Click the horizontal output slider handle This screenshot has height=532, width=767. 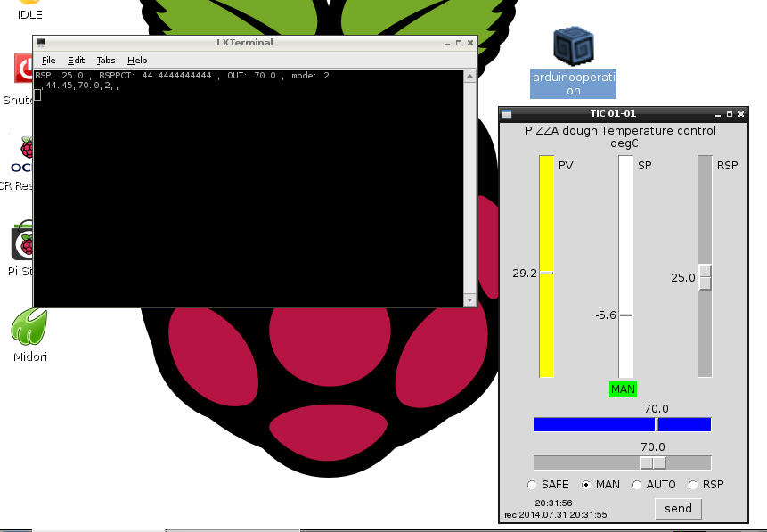coord(653,462)
